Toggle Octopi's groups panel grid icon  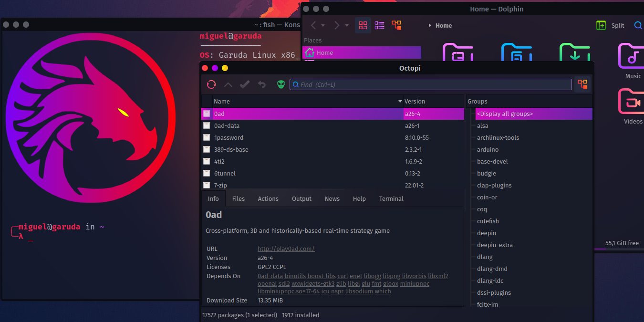coord(582,84)
